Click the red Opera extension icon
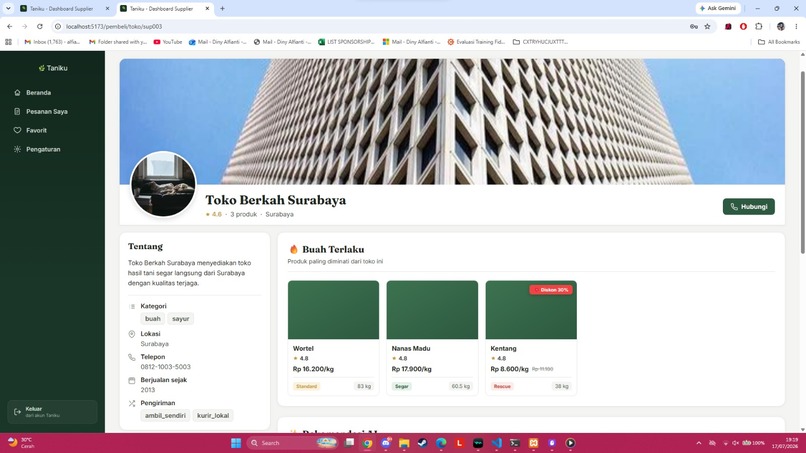 pos(743,26)
